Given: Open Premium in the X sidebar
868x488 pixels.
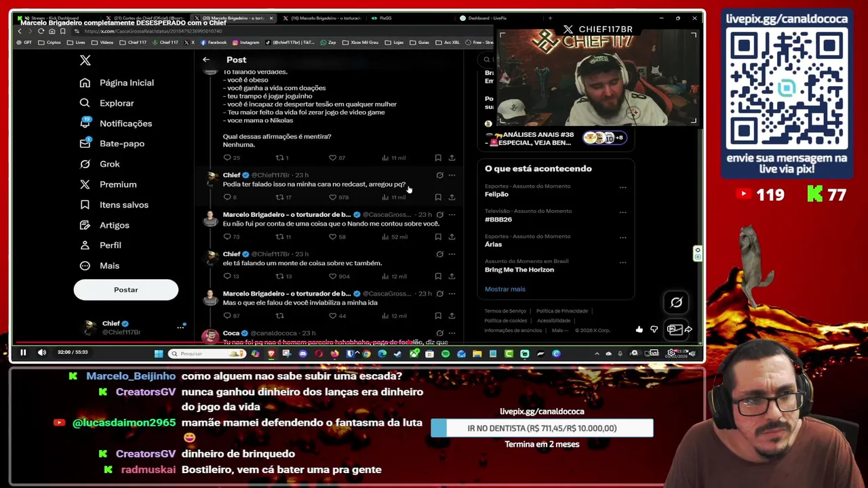Looking at the screenshot, I should (108, 184).
